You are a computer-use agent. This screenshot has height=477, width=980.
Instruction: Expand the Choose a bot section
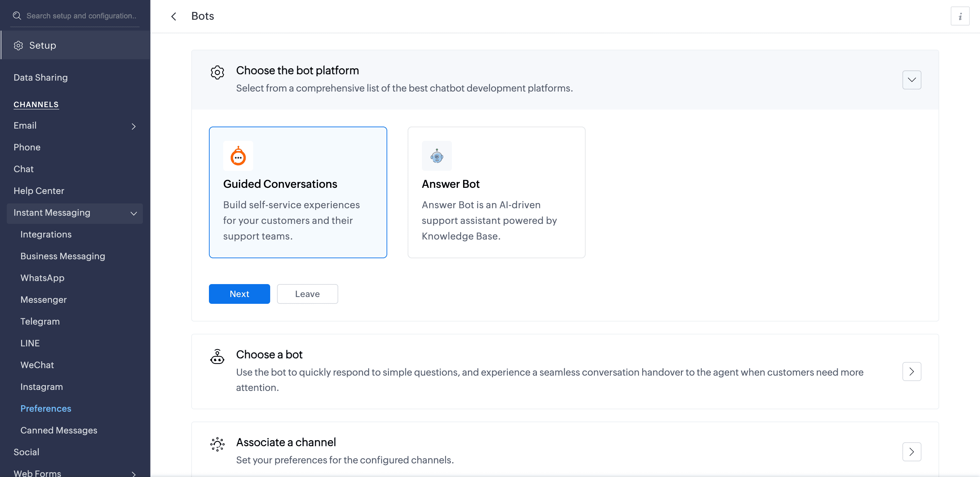tap(912, 371)
